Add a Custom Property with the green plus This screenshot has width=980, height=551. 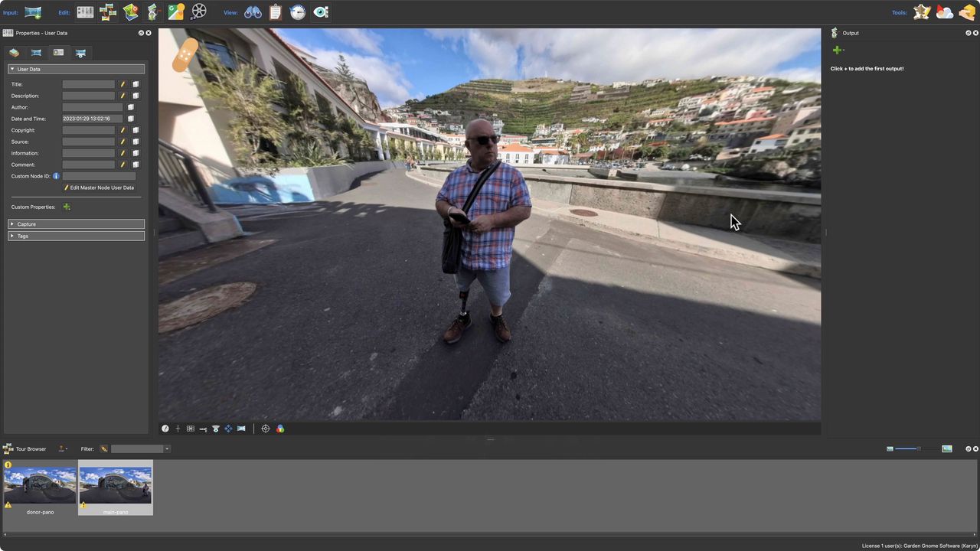pyautogui.click(x=66, y=207)
